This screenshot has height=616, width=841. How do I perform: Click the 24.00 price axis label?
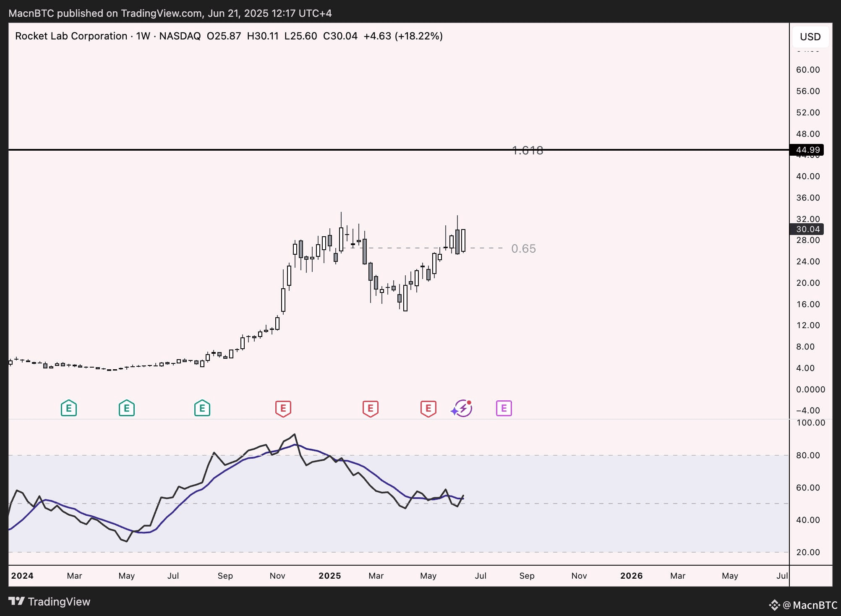pyautogui.click(x=808, y=261)
